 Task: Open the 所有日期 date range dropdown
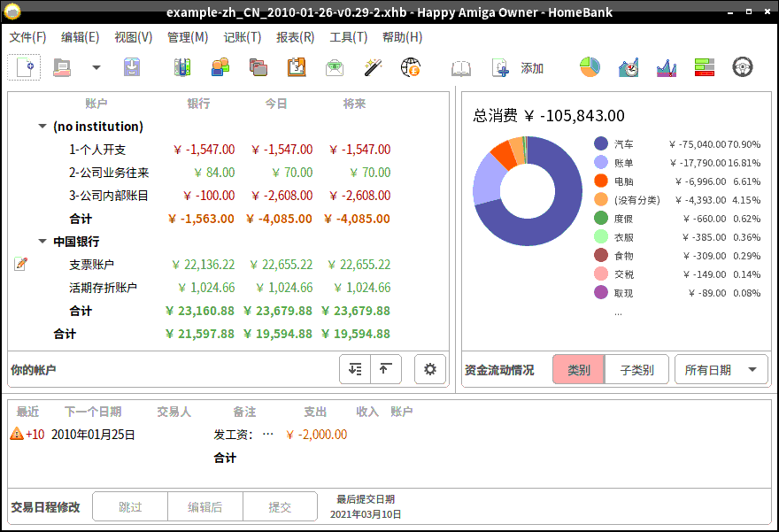(721, 370)
